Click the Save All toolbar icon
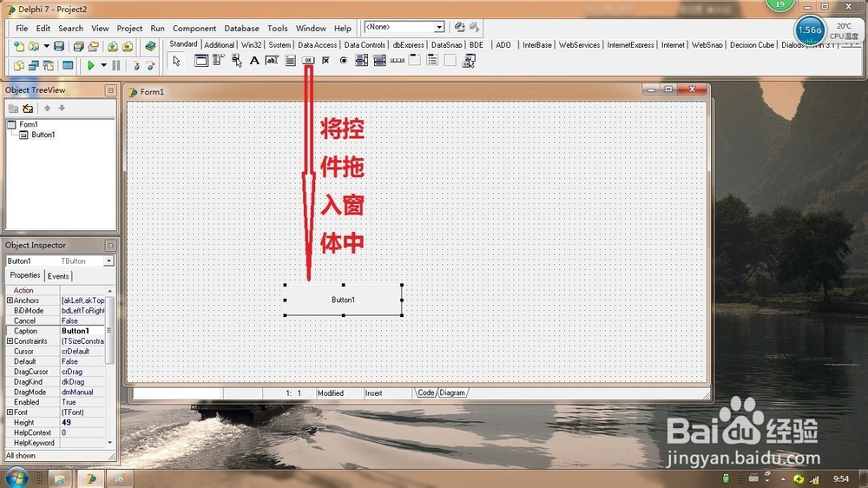The image size is (868, 488). pos(79,47)
